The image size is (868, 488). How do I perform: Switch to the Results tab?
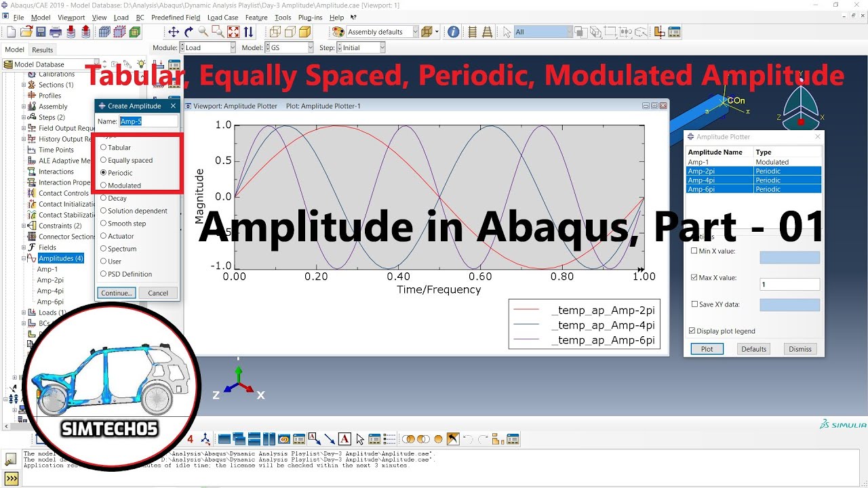[42, 49]
